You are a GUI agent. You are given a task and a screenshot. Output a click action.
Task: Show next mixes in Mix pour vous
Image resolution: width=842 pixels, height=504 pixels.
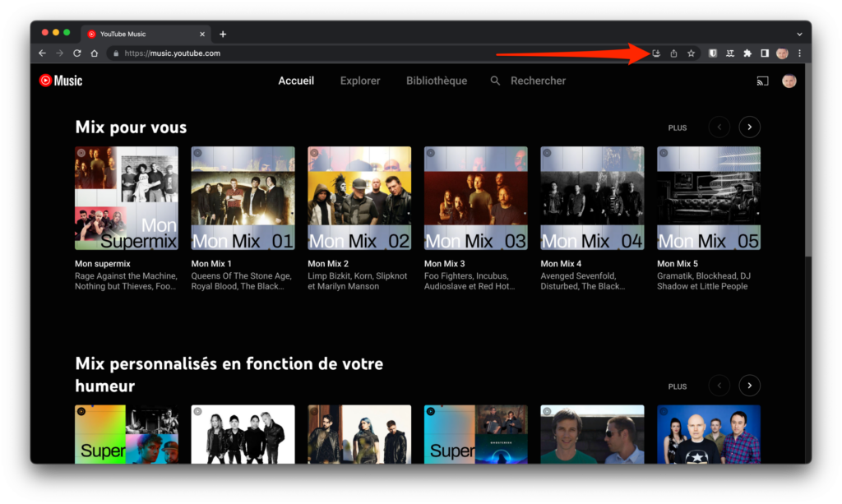point(750,127)
